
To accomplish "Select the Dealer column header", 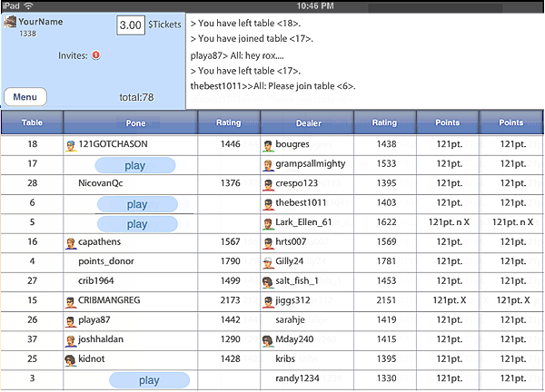I will [x=307, y=122].
